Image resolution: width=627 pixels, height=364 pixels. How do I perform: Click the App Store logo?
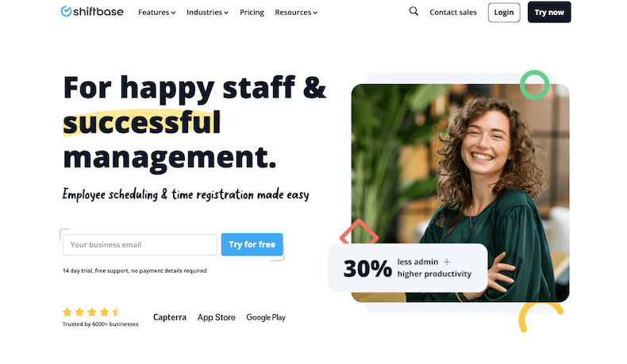pos(217,317)
